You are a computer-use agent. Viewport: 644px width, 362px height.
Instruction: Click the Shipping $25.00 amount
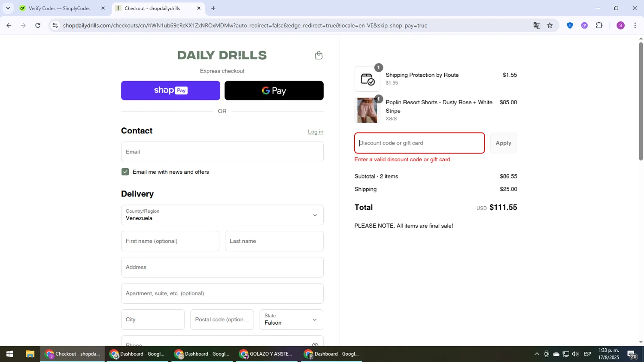[508, 189]
